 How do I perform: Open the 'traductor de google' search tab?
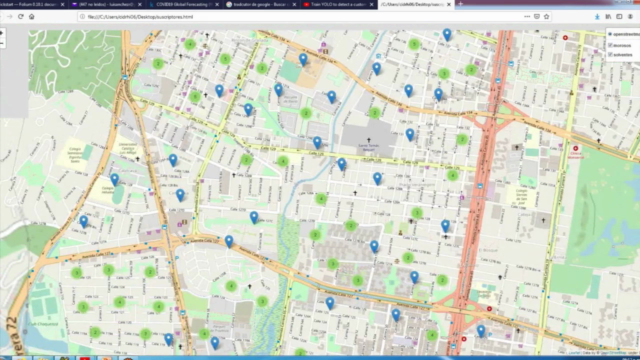tap(260, 4)
